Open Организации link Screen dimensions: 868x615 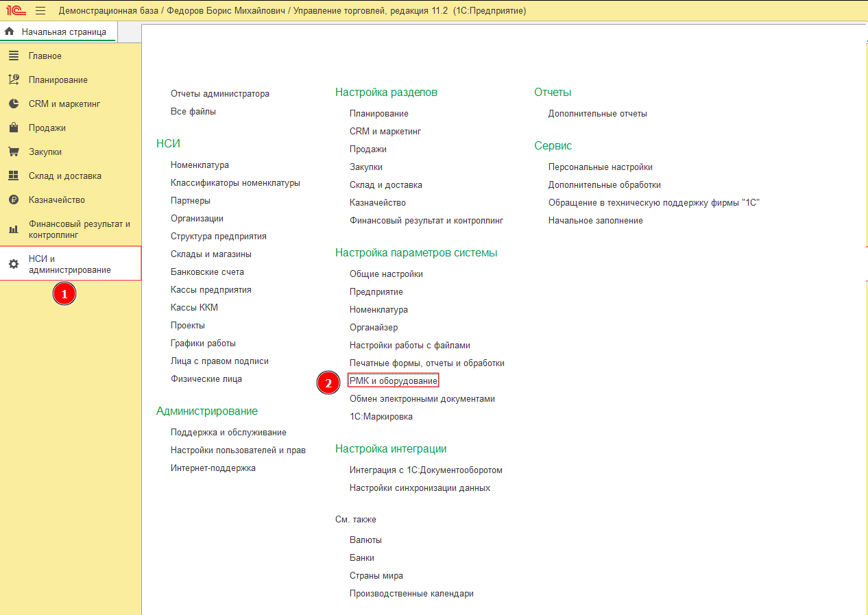[x=197, y=219]
